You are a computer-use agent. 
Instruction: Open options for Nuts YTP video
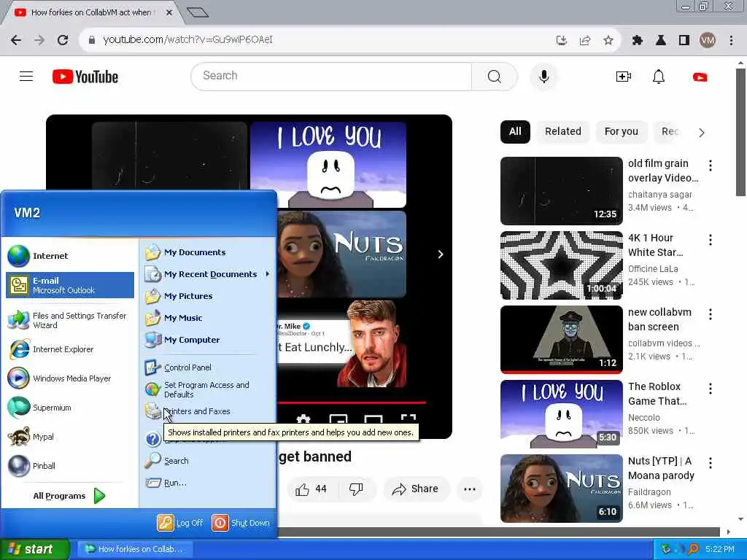pyautogui.click(x=711, y=463)
